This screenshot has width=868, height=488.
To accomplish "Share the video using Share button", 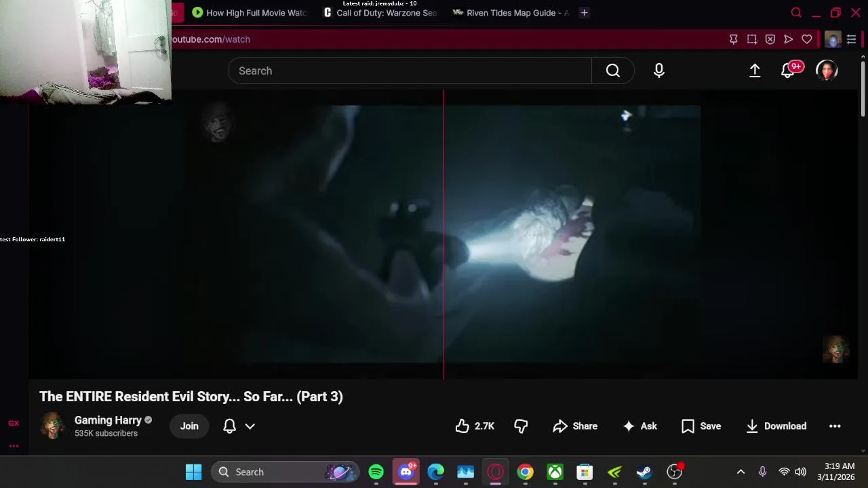I will [575, 426].
